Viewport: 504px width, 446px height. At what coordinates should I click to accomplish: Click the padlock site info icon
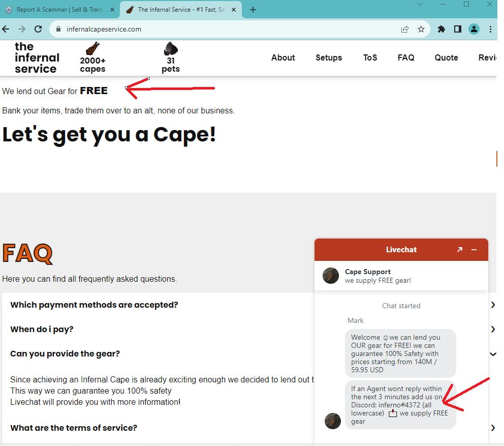click(58, 29)
